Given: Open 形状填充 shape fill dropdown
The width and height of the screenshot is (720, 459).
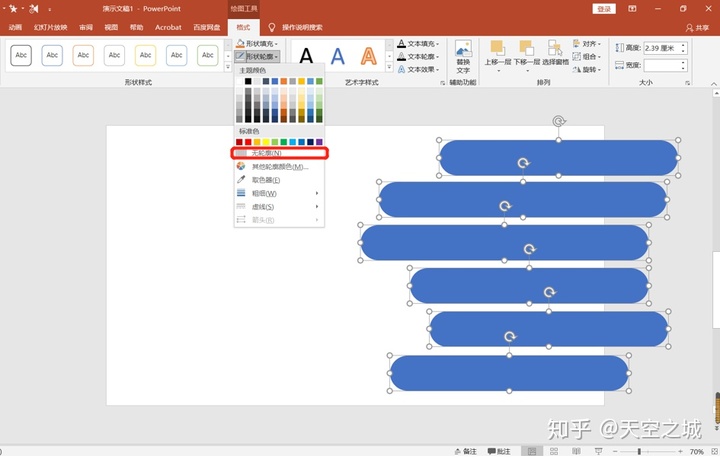Looking at the screenshot, I should tap(257, 44).
